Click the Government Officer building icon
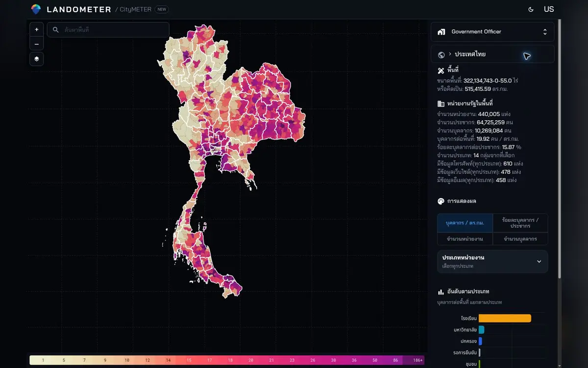588x368 pixels. pyautogui.click(x=441, y=32)
